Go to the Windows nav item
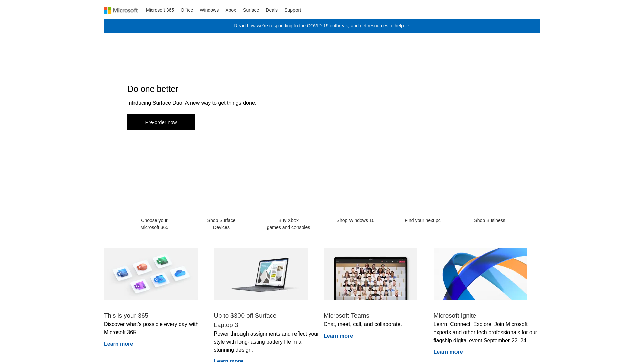644x362 pixels. point(209,10)
